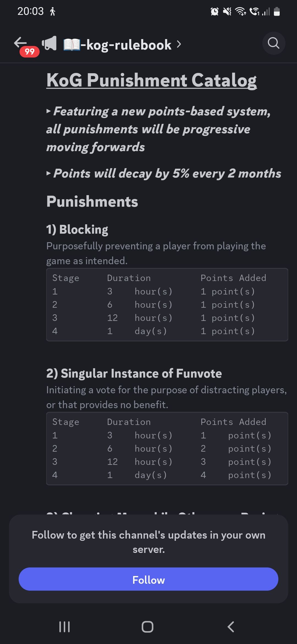297x644 pixels.
Task: Tap the Wi-Fi status icon
Action: coord(241,12)
